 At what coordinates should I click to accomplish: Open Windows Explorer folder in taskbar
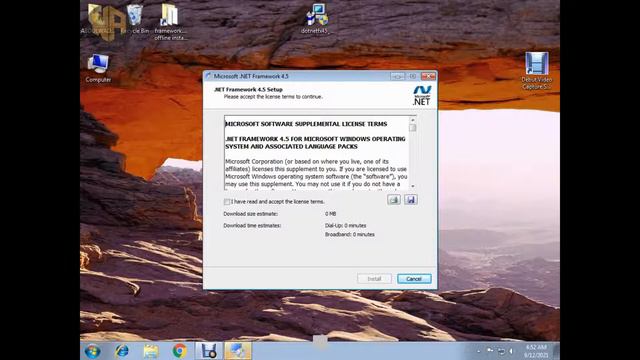[x=151, y=351]
